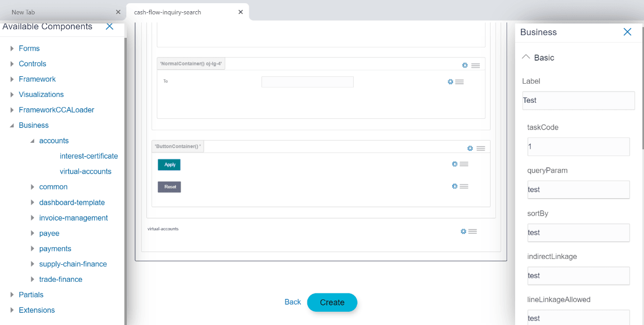Expand the Partials tree node
This screenshot has width=644, height=325.
12,295
